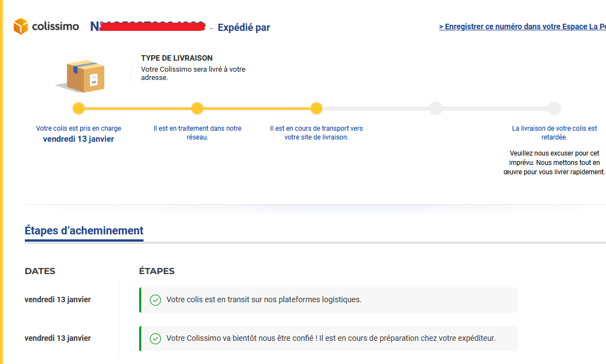Click the TYPE DE LIVRAISON heading

coord(177,58)
